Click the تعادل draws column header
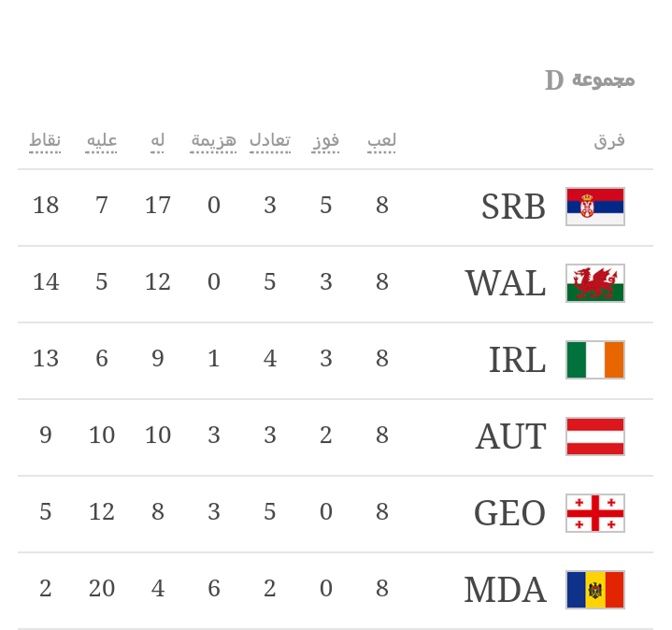This screenshot has height=630, width=672. pos(270,141)
